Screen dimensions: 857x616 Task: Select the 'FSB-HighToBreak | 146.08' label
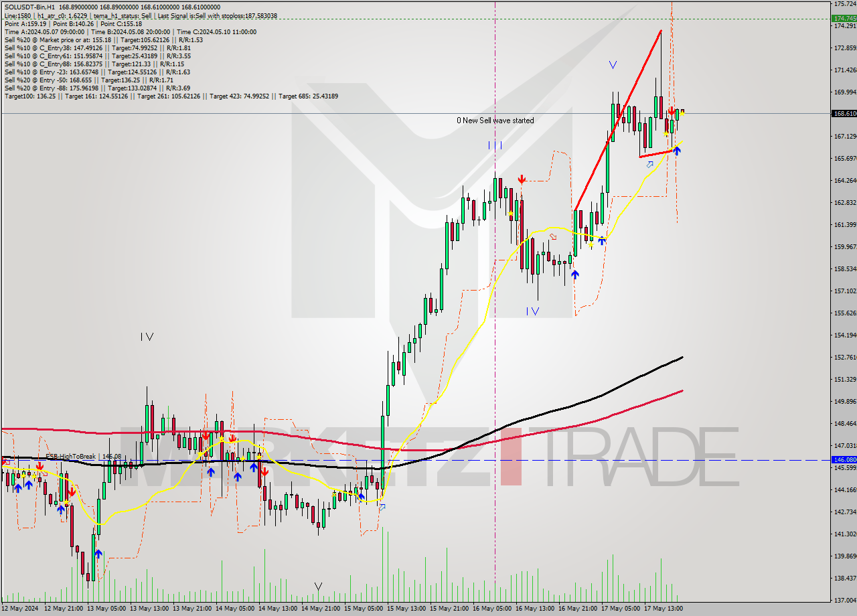[84, 456]
